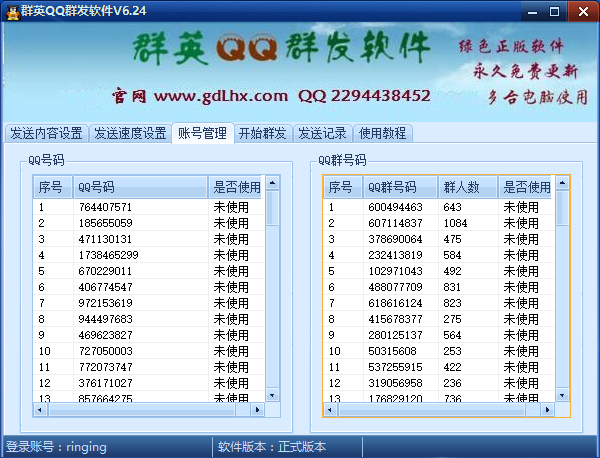The height and width of the screenshot is (458, 600).
Task: Click the QQ群号码 list scroll-right arrow
Action: [x=548, y=410]
